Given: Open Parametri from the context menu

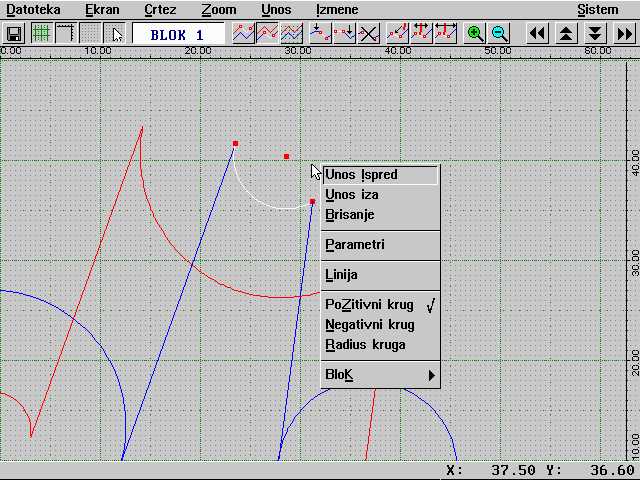Looking at the screenshot, I should click(x=380, y=245).
